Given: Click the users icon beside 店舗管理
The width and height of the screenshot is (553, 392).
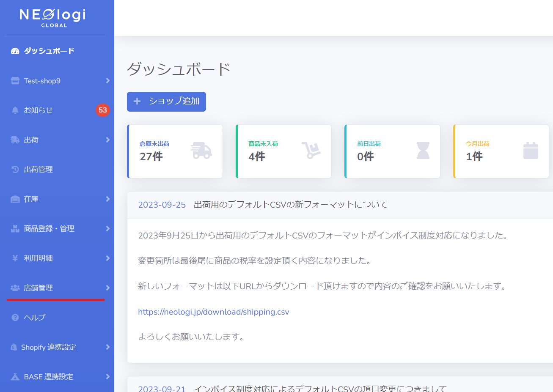Looking at the screenshot, I should pyautogui.click(x=15, y=288).
